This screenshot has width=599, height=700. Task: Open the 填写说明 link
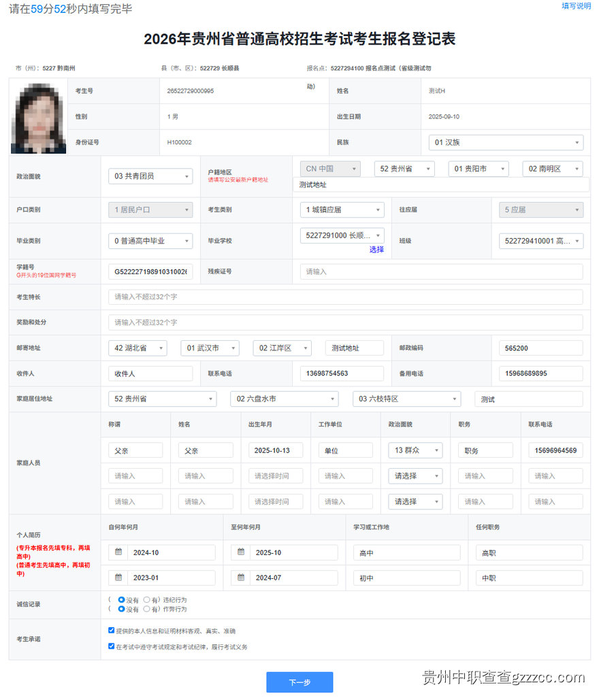tap(576, 6)
